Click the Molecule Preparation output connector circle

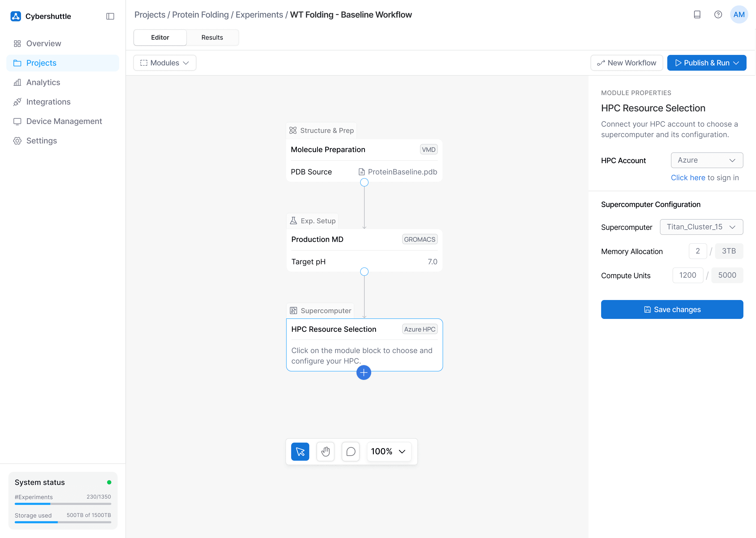coord(364,182)
